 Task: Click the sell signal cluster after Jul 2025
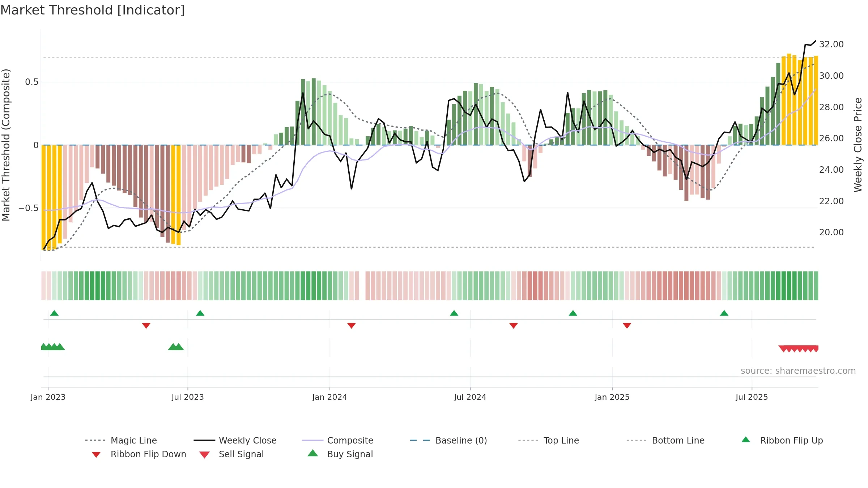click(x=799, y=349)
